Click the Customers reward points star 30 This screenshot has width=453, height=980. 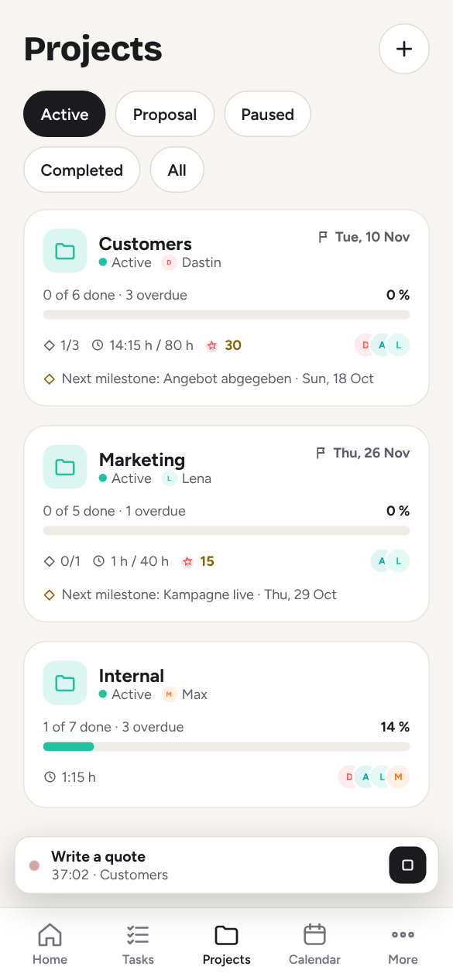224,345
